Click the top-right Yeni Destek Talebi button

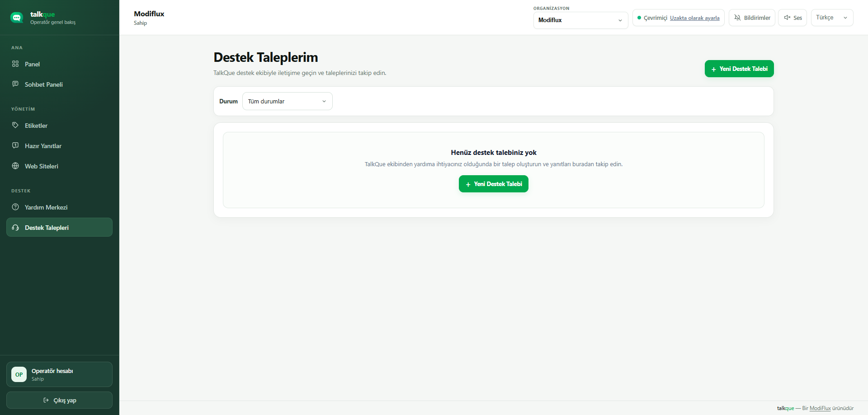739,69
